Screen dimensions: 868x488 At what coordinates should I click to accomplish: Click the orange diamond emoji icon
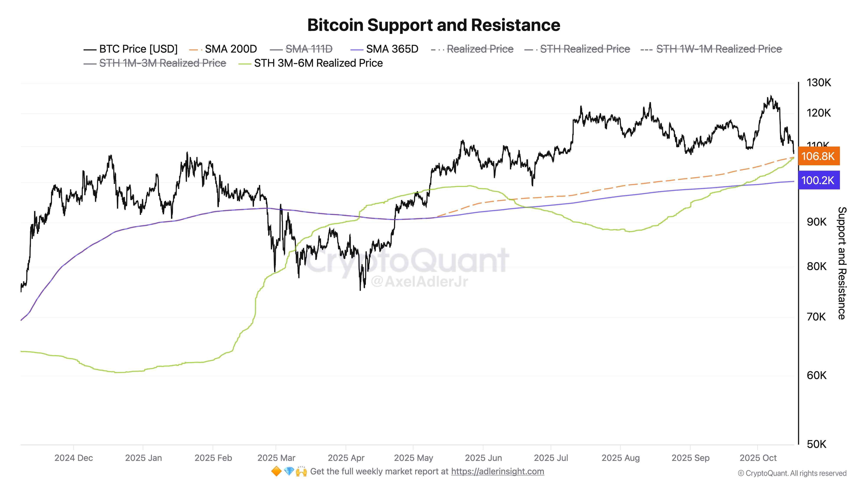click(x=276, y=472)
